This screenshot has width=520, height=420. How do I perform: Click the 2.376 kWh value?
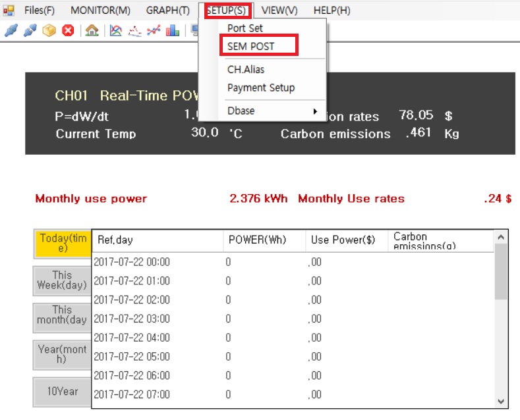coord(258,199)
